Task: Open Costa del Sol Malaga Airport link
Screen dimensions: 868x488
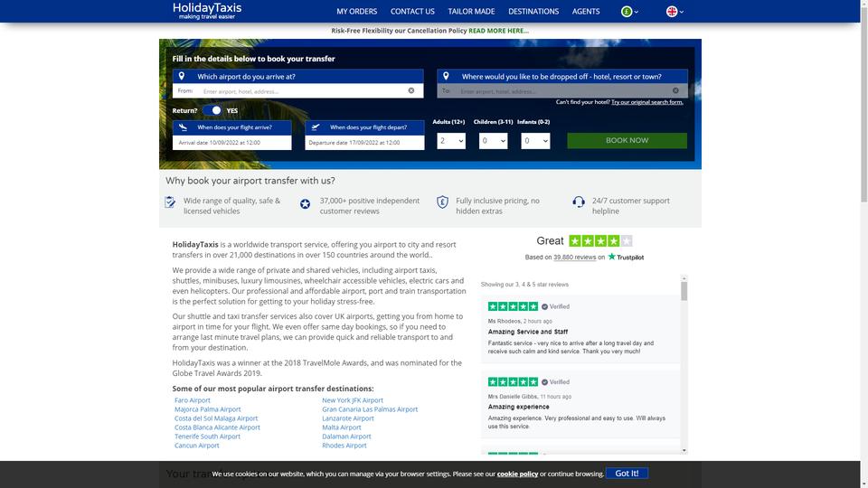Action: [216, 418]
